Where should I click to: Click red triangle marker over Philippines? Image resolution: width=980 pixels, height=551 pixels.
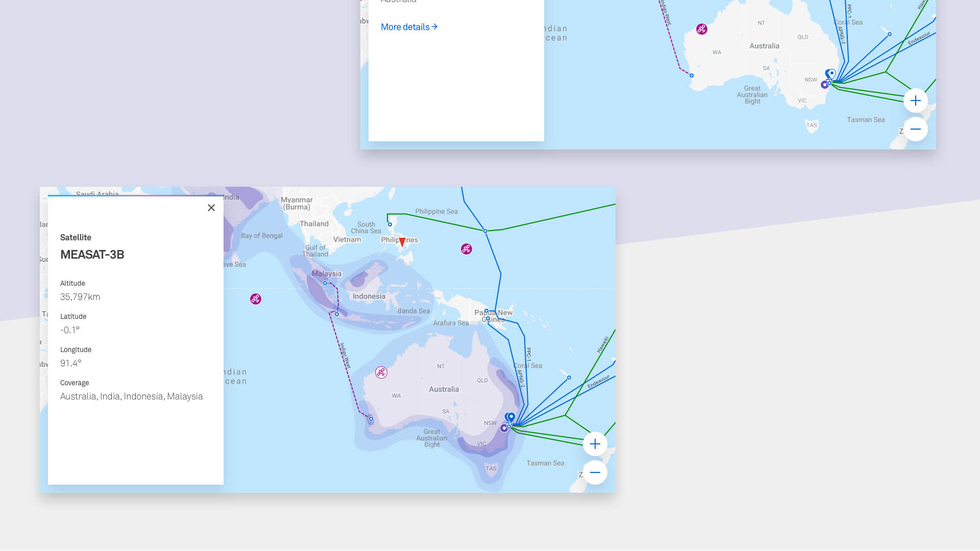(x=402, y=242)
